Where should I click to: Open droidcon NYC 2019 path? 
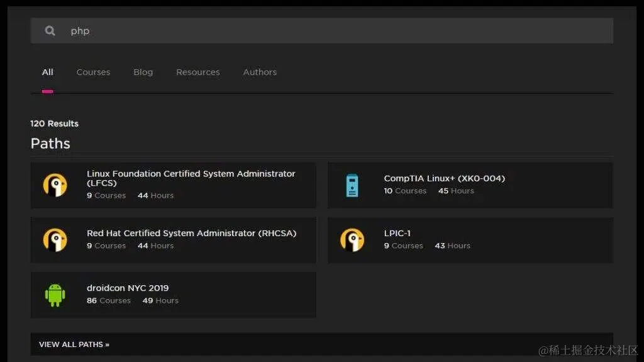(128, 288)
